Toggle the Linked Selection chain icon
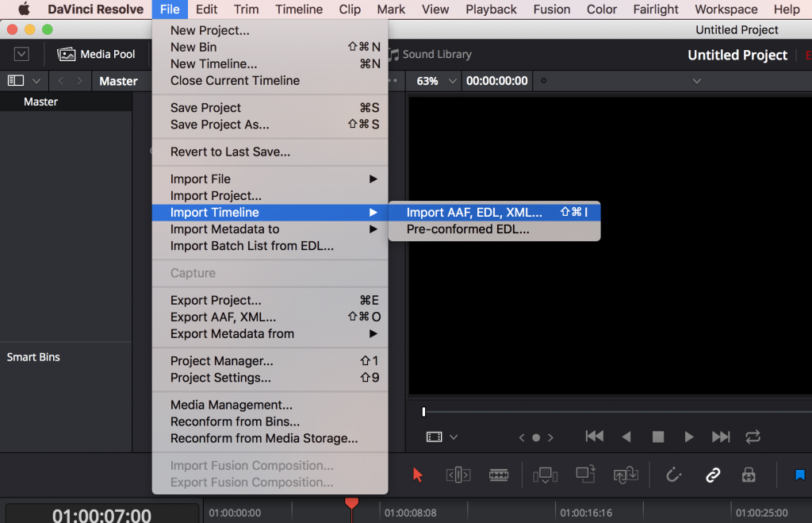The width and height of the screenshot is (812, 523). tap(713, 475)
